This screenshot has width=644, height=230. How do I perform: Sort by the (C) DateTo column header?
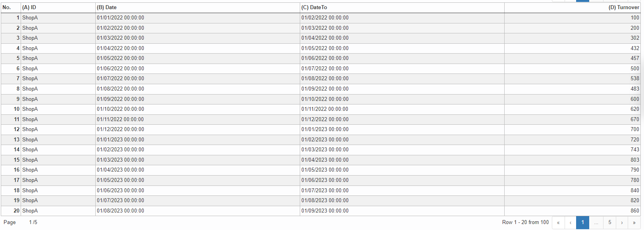(x=402, y=8)
